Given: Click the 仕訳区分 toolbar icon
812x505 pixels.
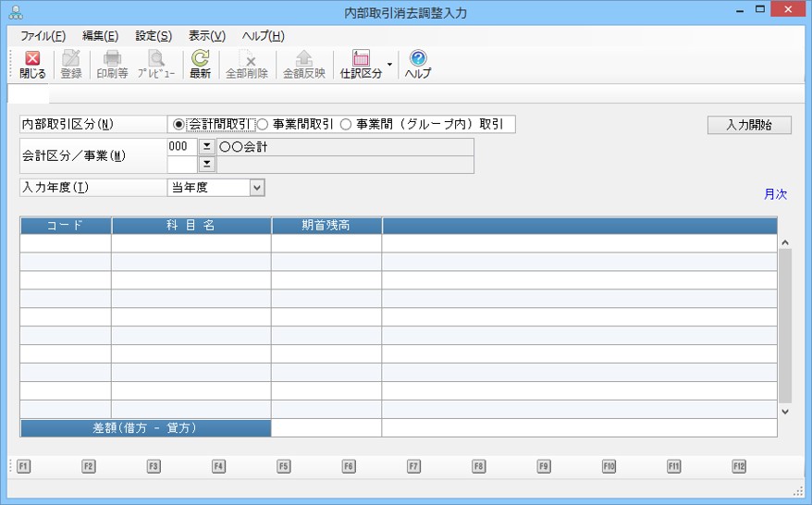Looking at the screenshot, I should pyautogui.click(x=361, y=64).
